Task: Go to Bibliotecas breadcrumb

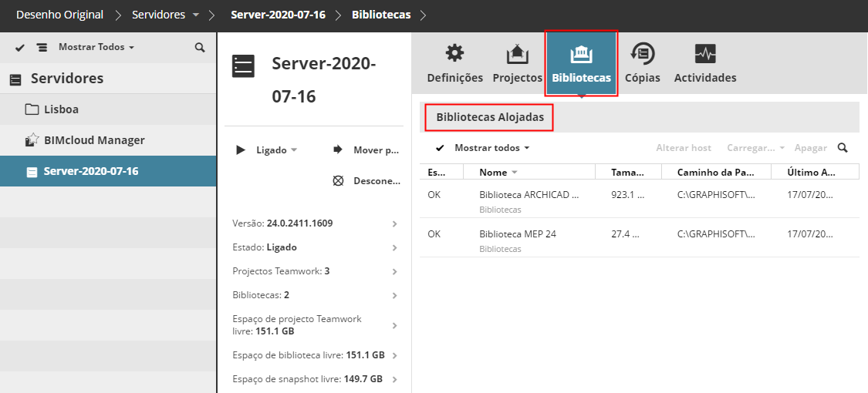Action: tap(381, 15)
